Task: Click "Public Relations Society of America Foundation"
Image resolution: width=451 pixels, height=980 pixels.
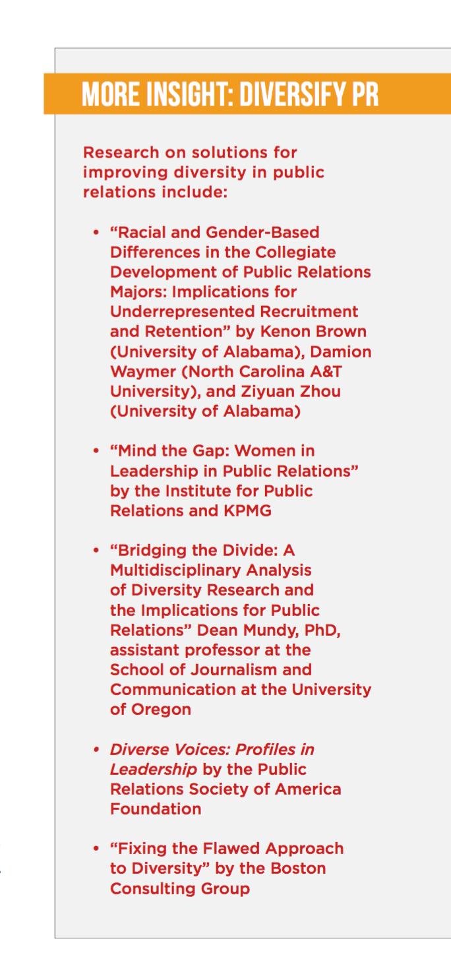Action: 225,789
